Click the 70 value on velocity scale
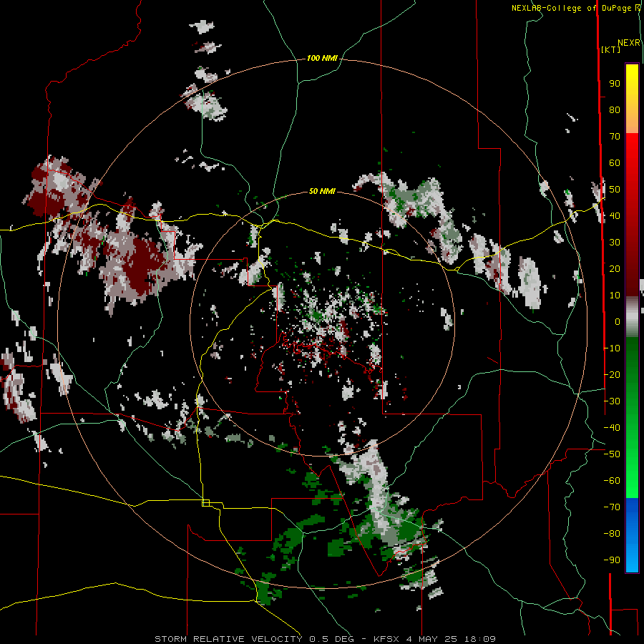Image resolution: width=644 pixels, height=644 pixels. point(615,137)
